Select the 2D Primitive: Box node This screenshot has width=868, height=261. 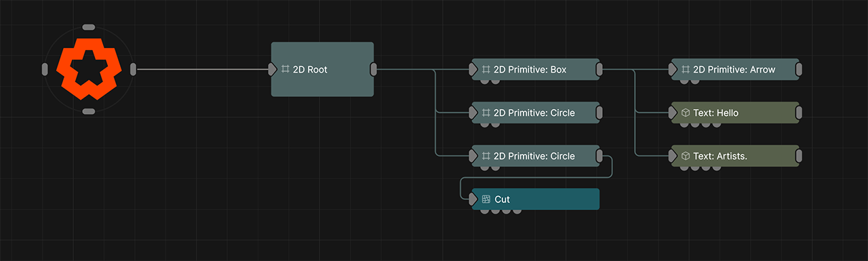click(536, 69)
